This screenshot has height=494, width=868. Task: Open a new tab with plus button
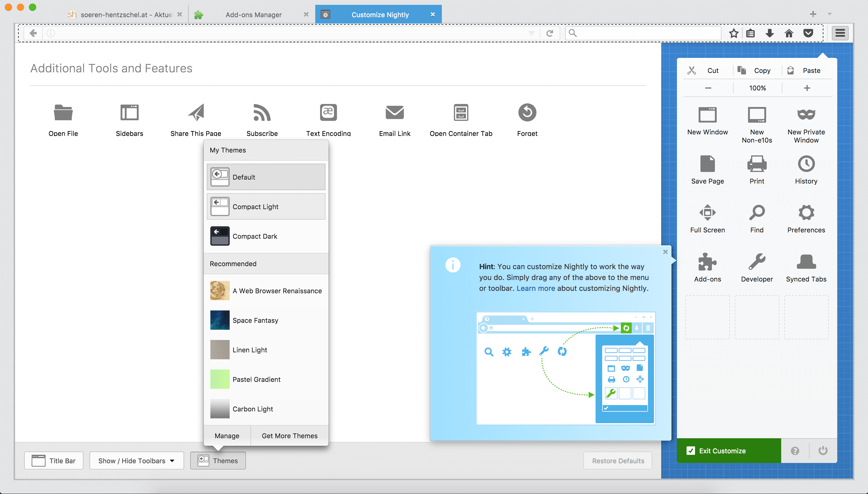813,14
